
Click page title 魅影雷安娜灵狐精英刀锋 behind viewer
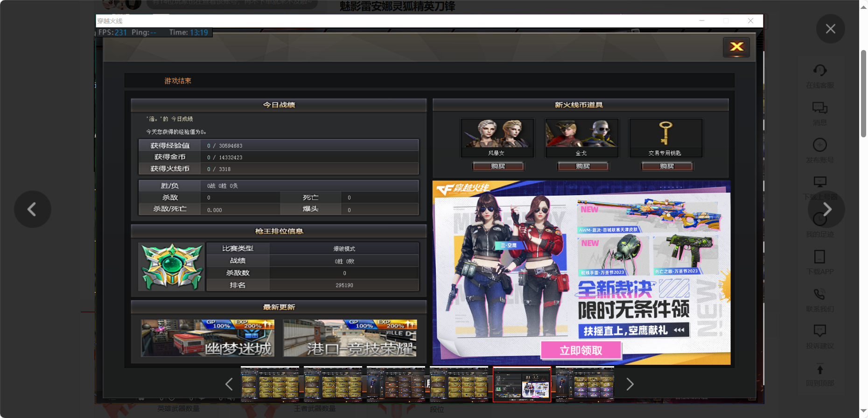(x=397, y=6)
